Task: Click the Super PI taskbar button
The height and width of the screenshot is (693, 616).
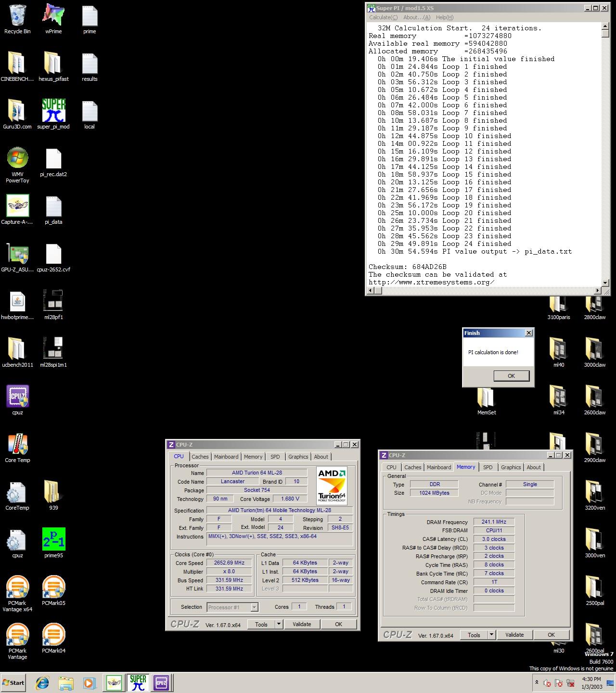Action: click(138, 682)
